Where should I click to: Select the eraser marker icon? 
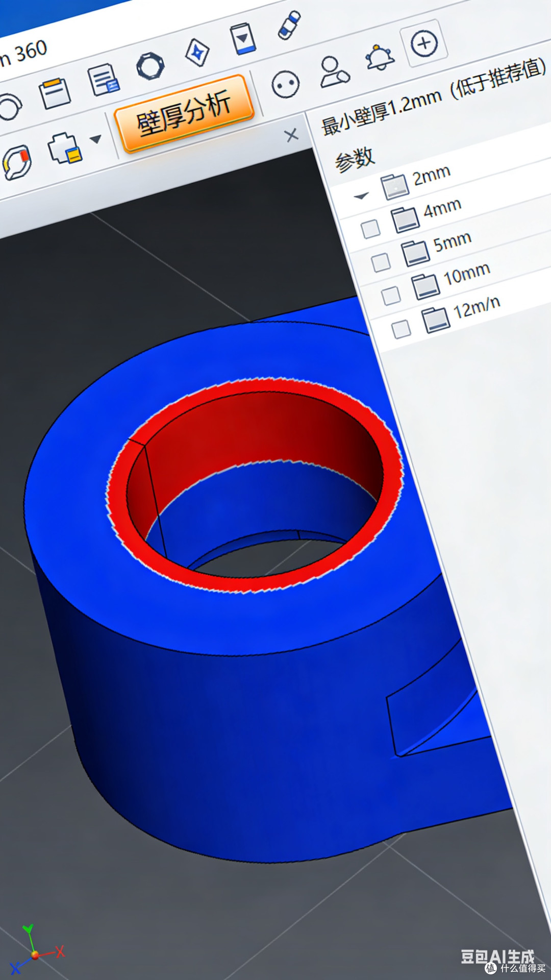coord(289,25)
